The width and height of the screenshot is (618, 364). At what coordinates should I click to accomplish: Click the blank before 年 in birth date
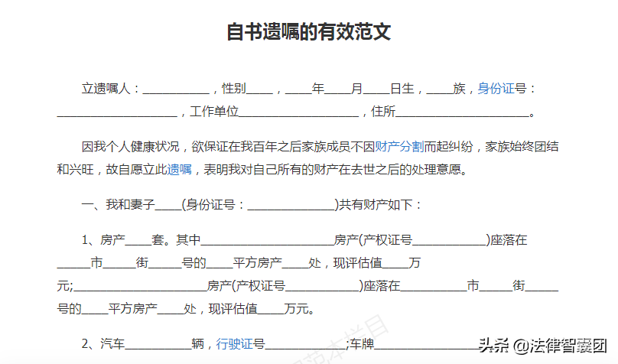(299, 89)
